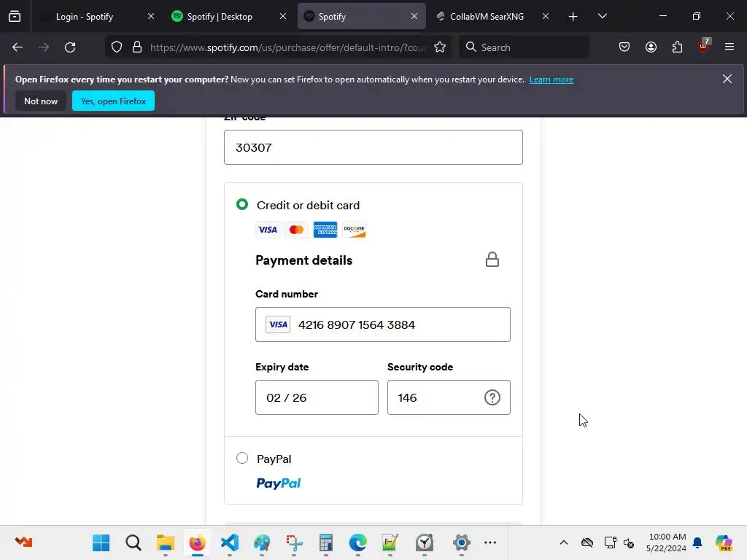Click Yes, open Firefox button
Screen dimensions: 747x560
pyautogui.click(x=113, y=101)
